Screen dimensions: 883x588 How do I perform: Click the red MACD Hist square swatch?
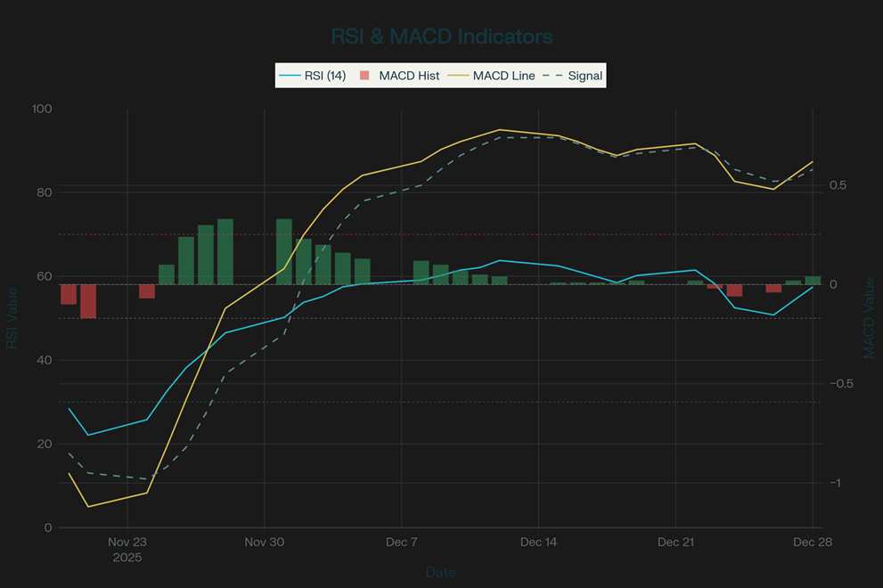[364, 76]
